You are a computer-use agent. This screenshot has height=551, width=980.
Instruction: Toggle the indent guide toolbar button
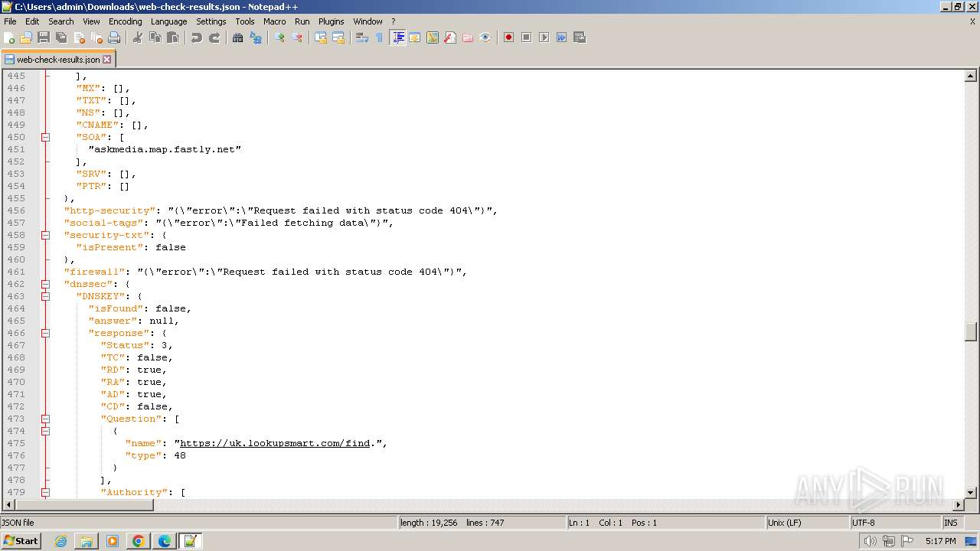(x=397, y=37)
